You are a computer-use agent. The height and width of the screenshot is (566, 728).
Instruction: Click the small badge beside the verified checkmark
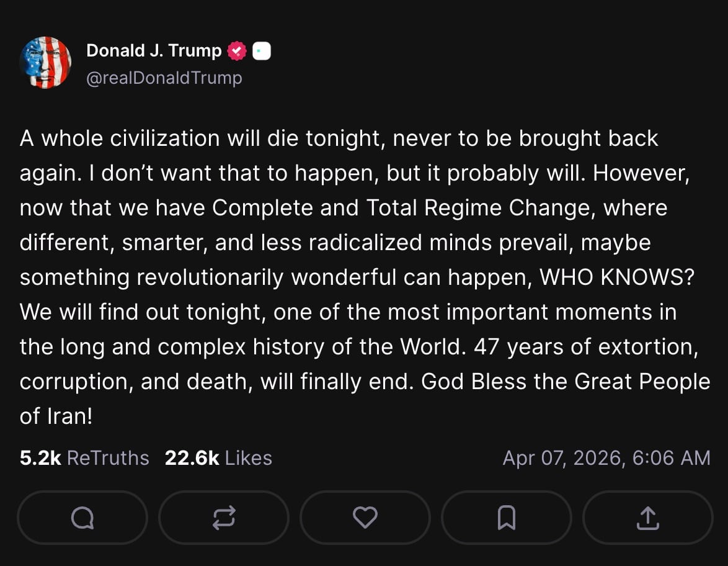(x=261, y=50)
